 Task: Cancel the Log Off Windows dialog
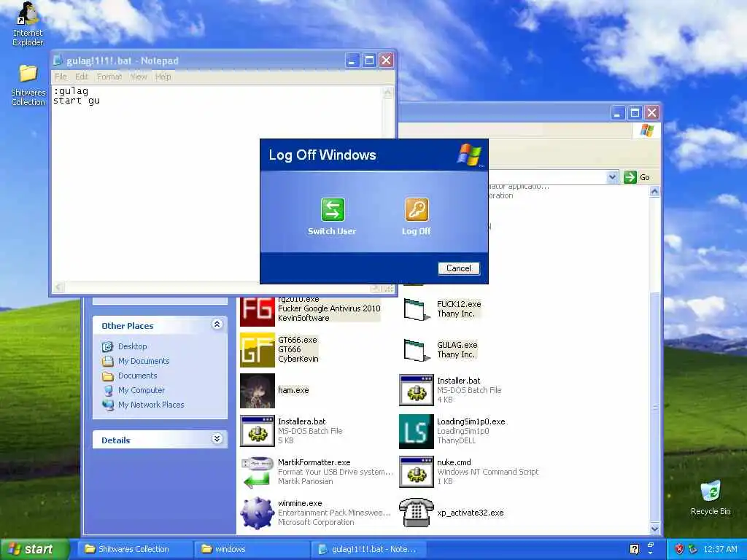(x=458, y=268)
